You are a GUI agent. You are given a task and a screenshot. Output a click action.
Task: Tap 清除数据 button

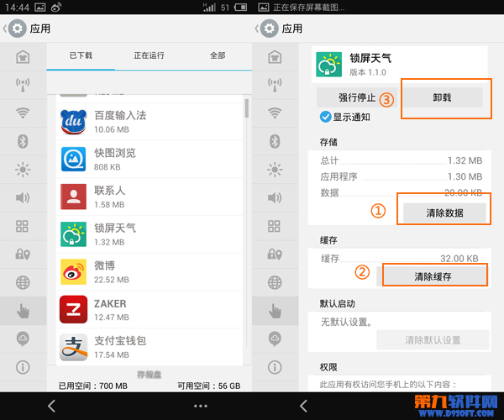pos(444,213)
